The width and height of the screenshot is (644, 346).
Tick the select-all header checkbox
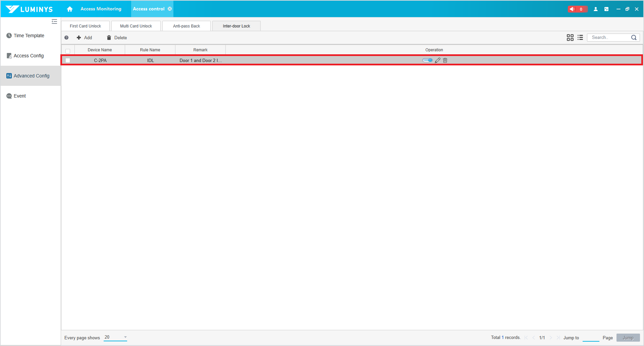tap(68, 51)
